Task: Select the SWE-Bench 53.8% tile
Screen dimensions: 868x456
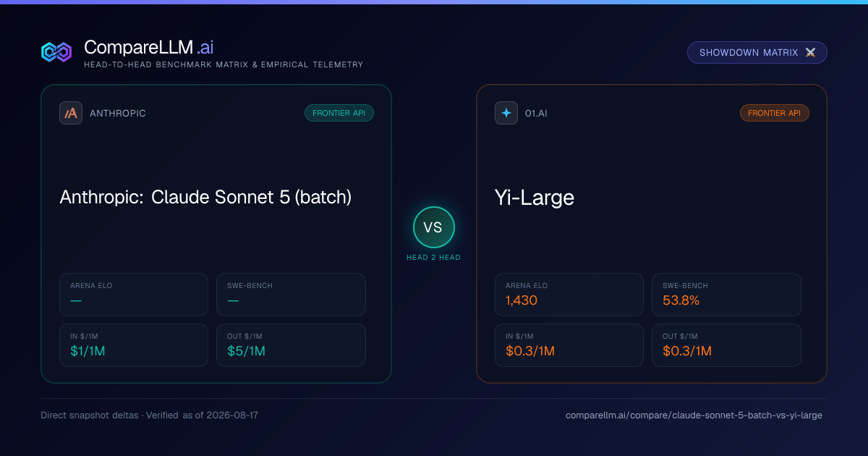Action: pyautogui.click(x=726, y=295)
